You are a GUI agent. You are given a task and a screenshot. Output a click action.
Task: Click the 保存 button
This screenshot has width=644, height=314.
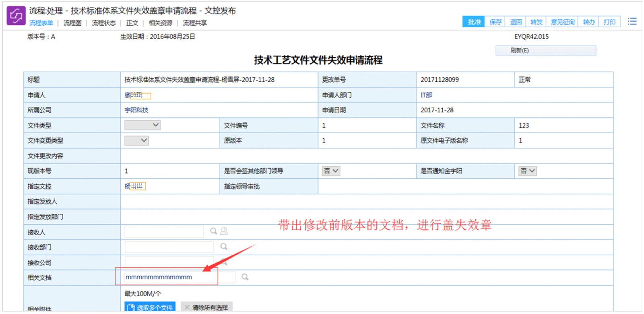click(x=495, y=22)
